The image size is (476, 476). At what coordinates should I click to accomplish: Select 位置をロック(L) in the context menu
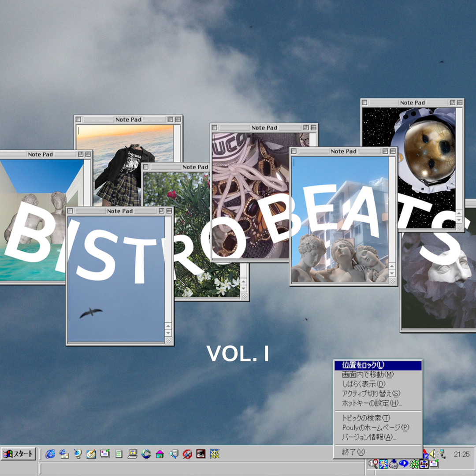click(378, 365)
